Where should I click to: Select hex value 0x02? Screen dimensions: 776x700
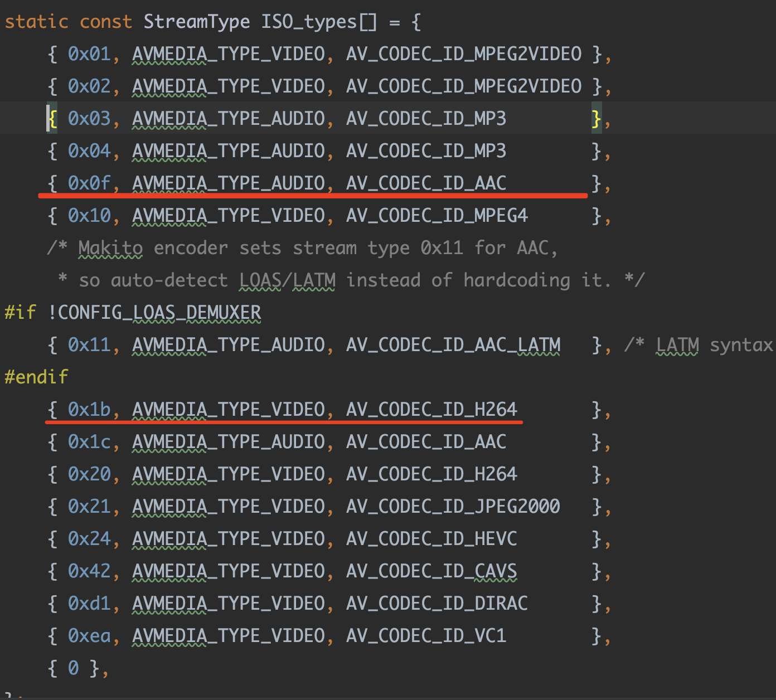click(x=89, y=86)
